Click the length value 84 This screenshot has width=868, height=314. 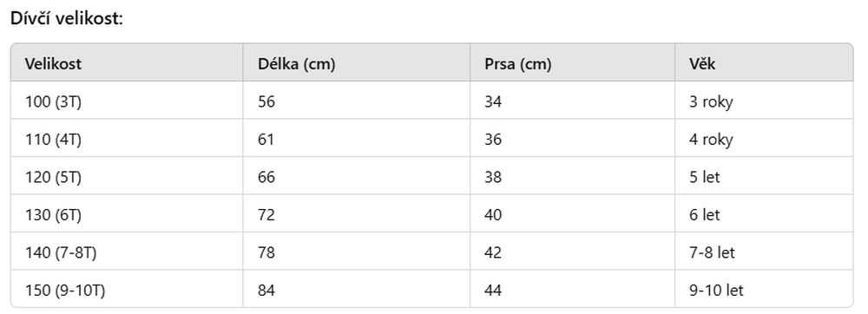266,291
